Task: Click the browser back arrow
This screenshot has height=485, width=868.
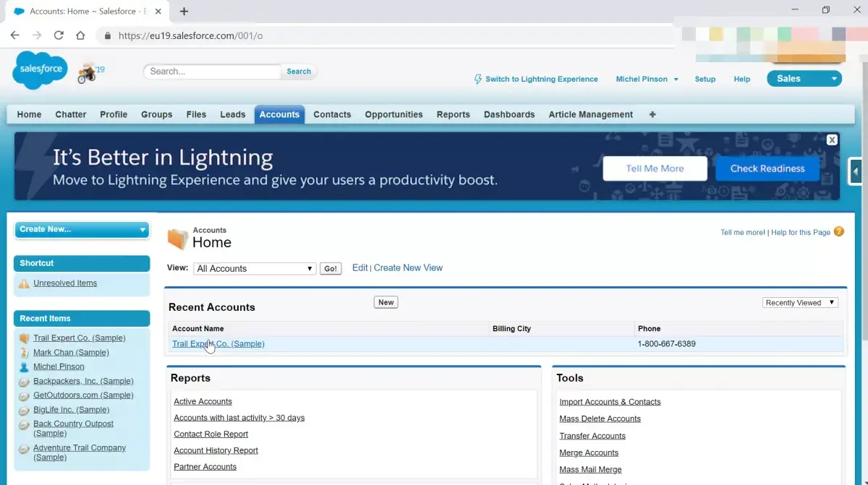Action: [14, 35]
